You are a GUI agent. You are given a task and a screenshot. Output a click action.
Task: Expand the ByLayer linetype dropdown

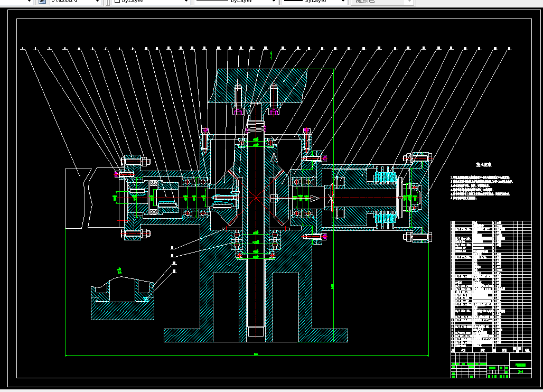pos(273,2)
